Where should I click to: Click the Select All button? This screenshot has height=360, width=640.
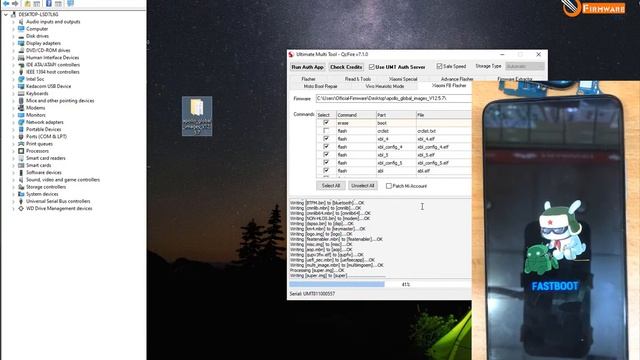(x=331, y=186)
